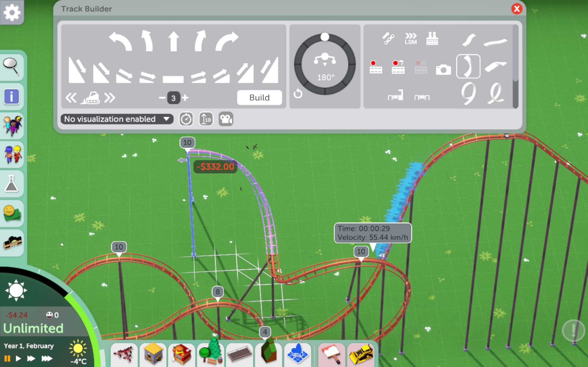Click the banking angle dial handle

point(325,37)
